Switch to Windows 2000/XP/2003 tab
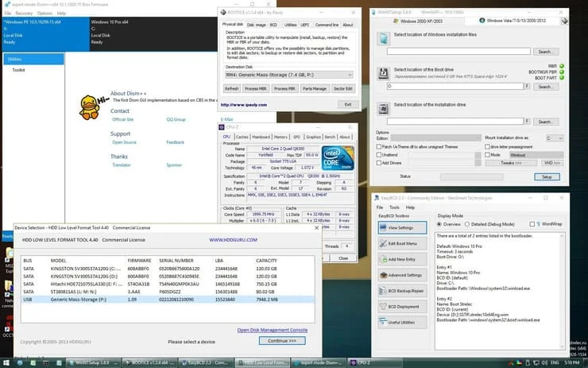588x368 pixels. click(x=417, y=21)
